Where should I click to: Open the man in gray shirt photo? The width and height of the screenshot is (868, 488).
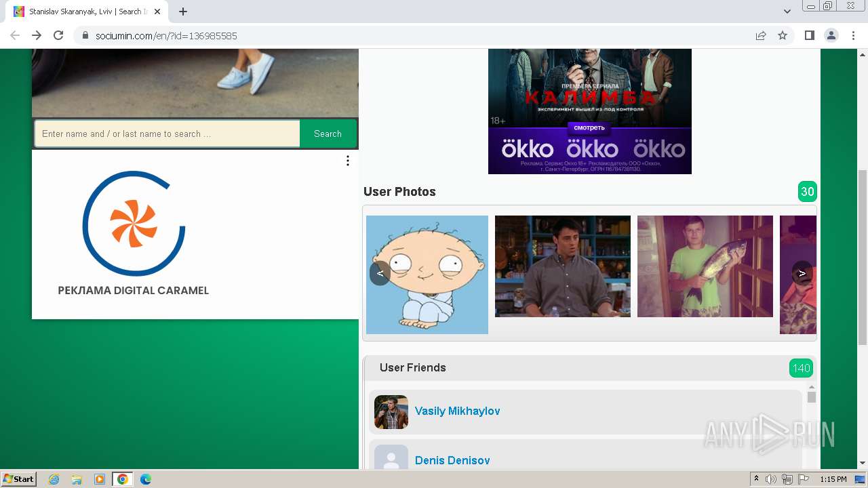tap(563, 266)
